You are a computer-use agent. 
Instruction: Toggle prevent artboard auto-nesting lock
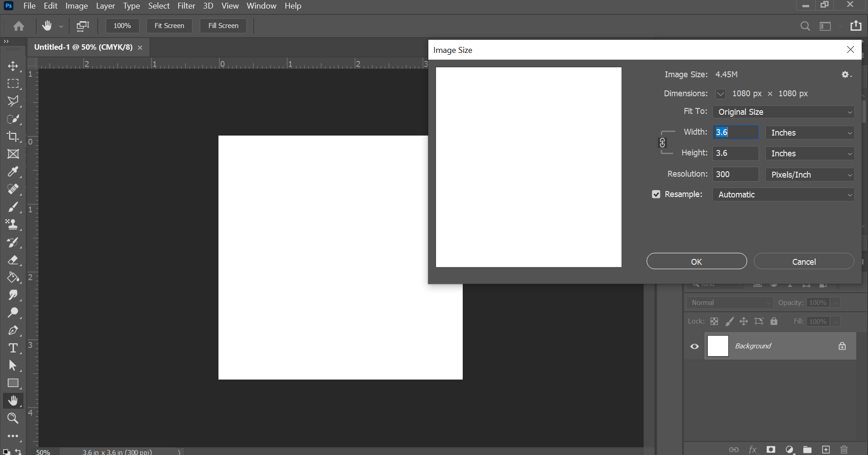point(759,321)
